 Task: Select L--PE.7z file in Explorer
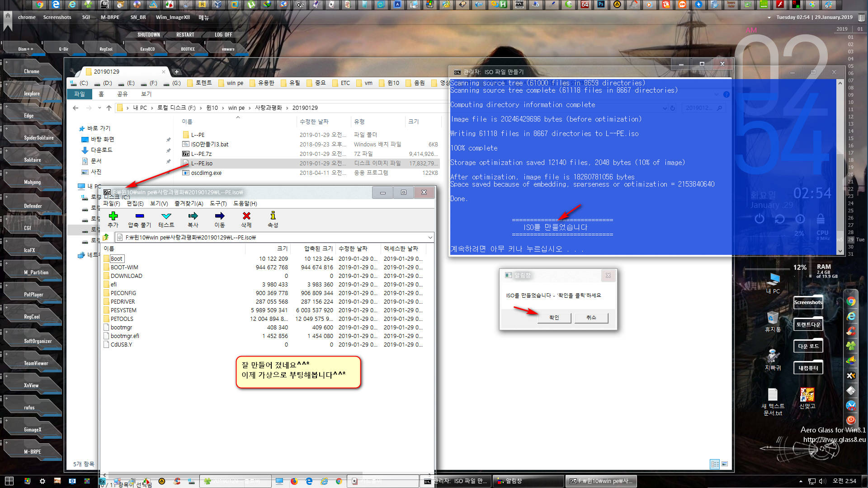click(201, 154)
